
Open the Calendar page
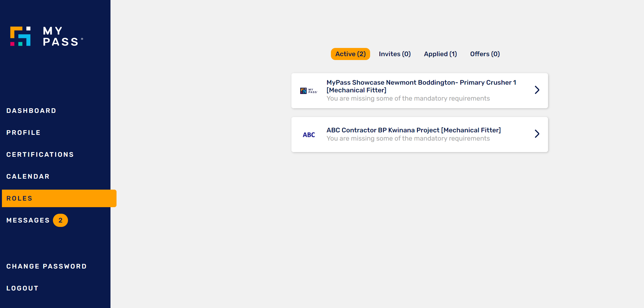(28, 176)
